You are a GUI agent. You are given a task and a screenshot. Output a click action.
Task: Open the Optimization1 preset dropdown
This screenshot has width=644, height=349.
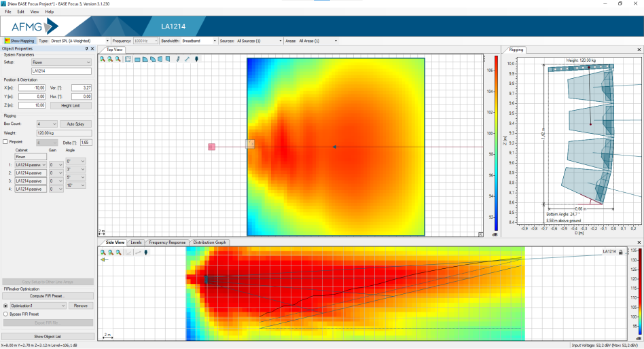(x=38, y=306)
